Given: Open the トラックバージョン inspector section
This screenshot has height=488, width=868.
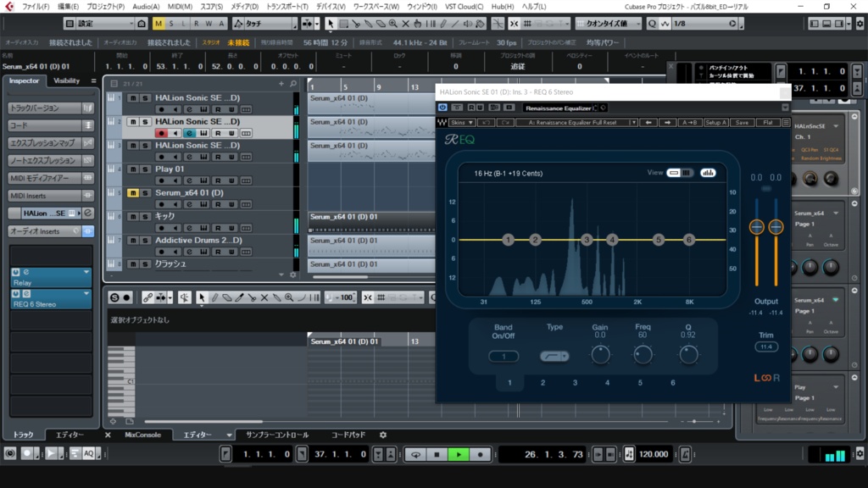Looking at the screenshot, I should point(50,108).
